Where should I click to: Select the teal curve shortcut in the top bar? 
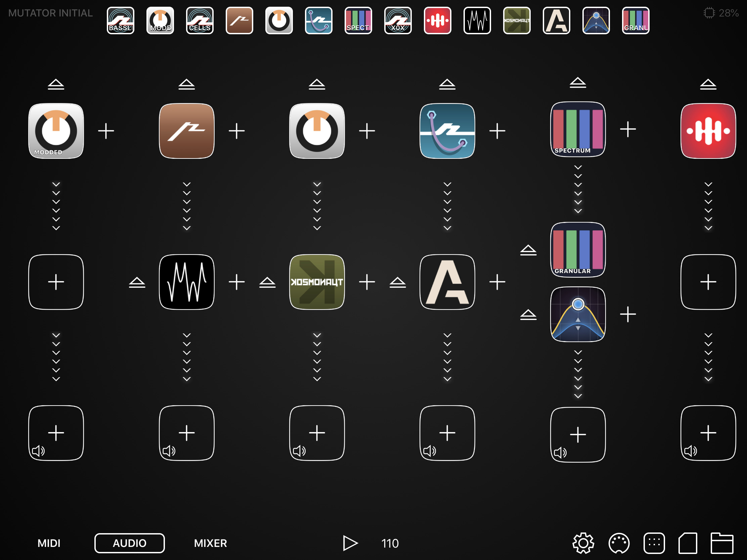click(x=319, y=20)
